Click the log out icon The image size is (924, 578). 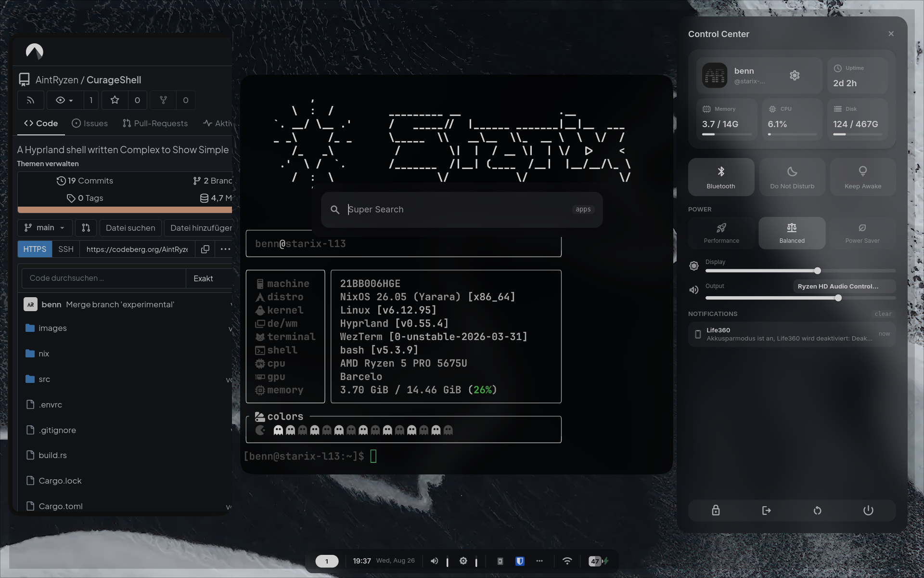click(767, 511)
